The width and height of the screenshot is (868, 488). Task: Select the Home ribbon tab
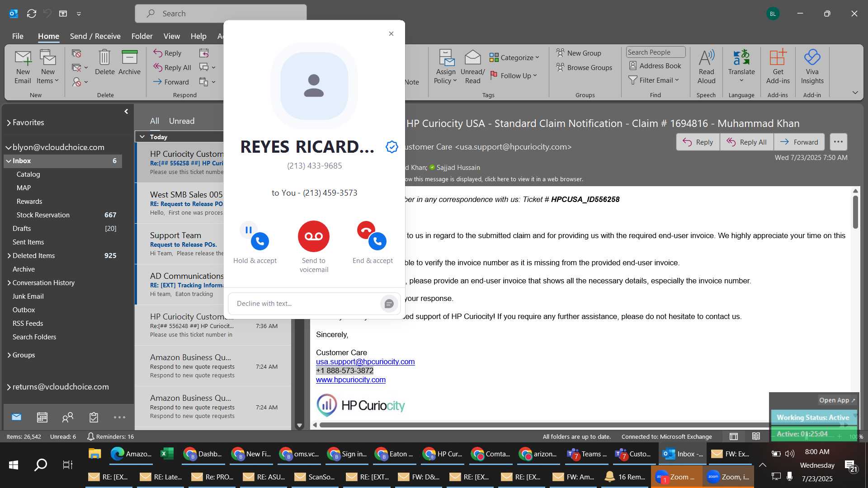click(x=48, y=36)
